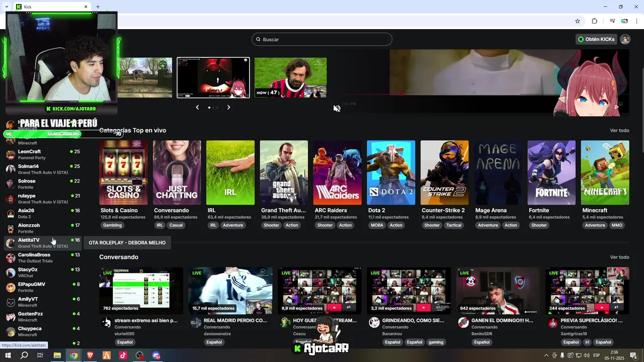
Task: Click Ver todo for top categories
Action: (619, 130)
